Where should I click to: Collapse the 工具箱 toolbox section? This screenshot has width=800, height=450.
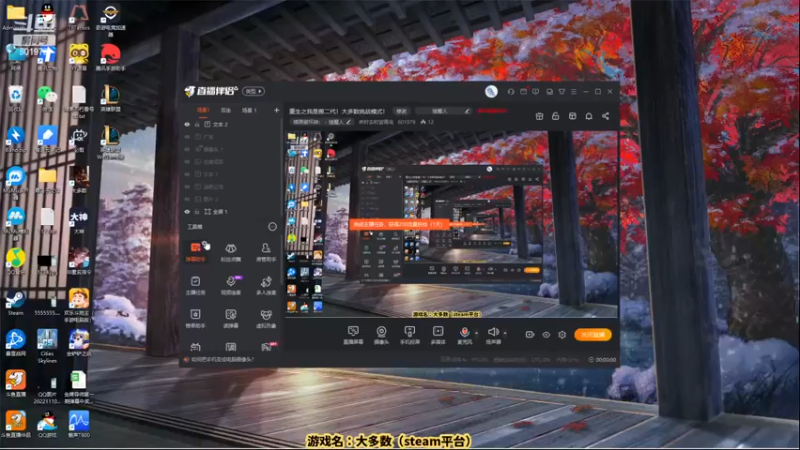272,227
